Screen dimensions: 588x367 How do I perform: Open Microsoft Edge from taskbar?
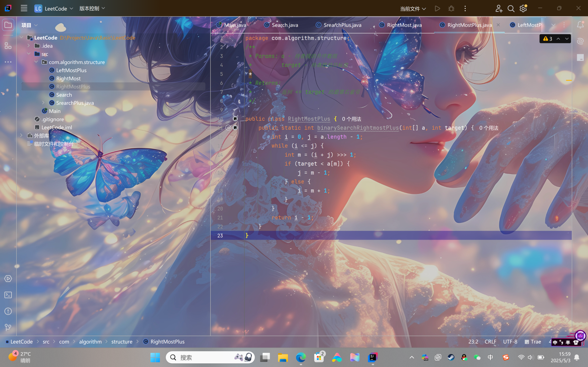pyautogui.click(x=301, y=357)
